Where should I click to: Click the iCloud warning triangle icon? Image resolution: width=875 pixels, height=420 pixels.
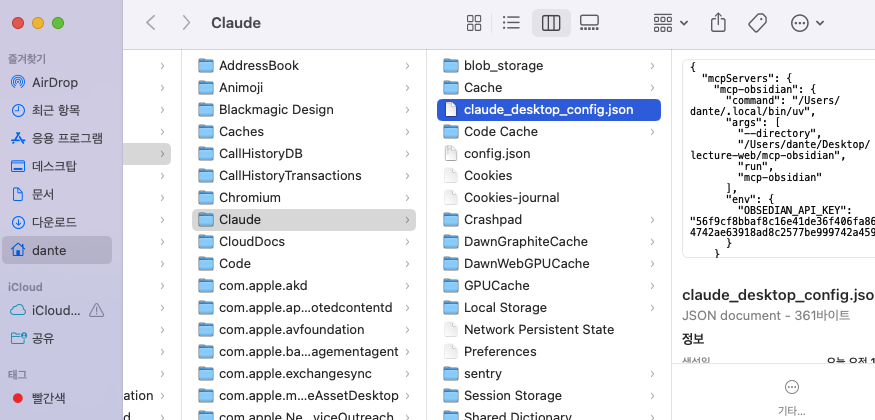coord(97,310)
